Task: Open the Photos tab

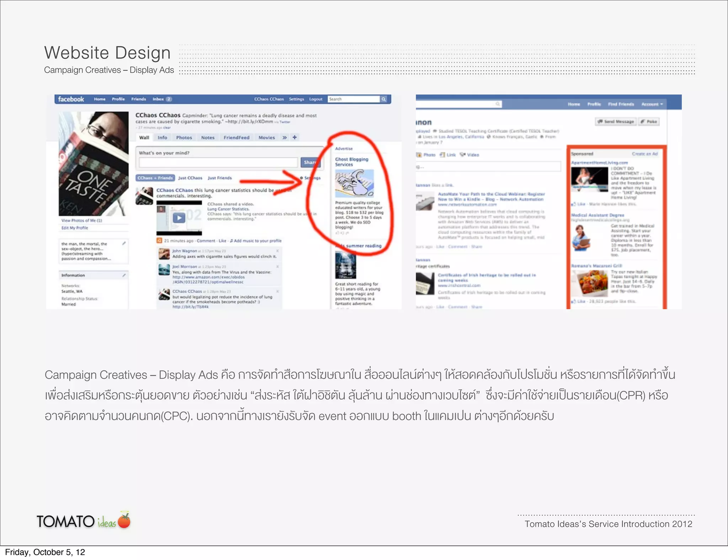Action: (x=184, y=138)
